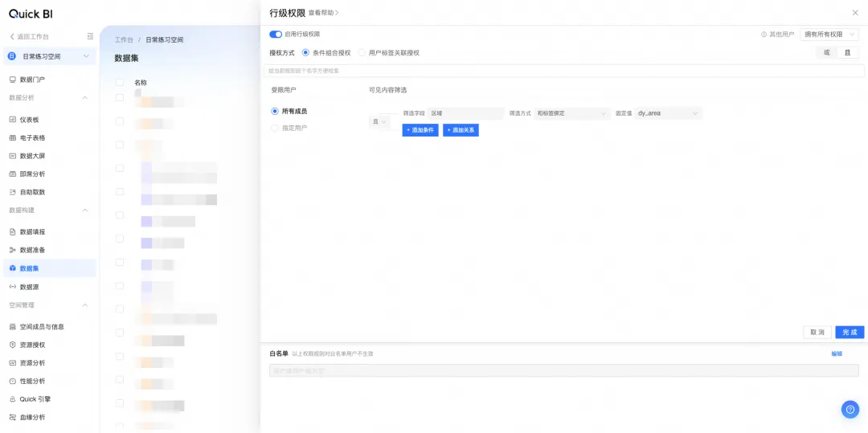Screen dimensions: 868x433
Task: Click the 资源分析 icon
Action: click(x=13, y=363)
